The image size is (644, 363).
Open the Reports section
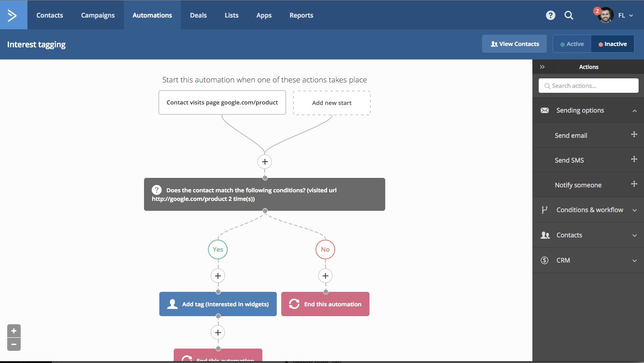(x=301, y=15)
